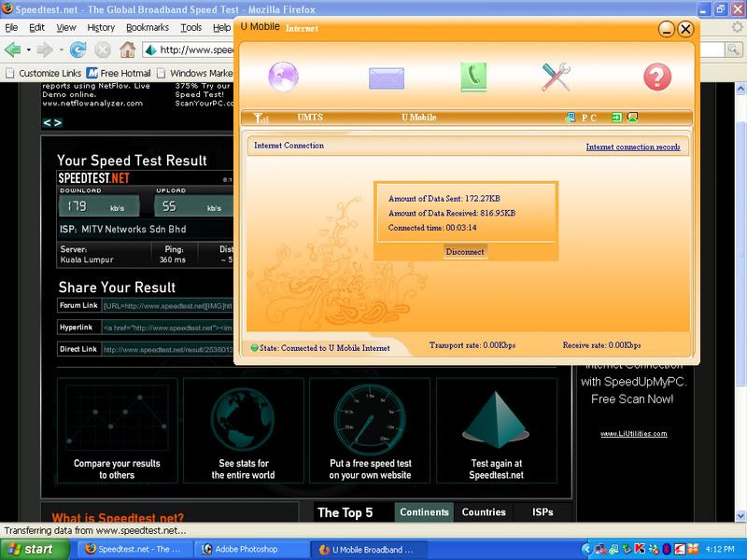Image resolution: width=747 pixels, height=560 pixels.
Task: Switch to the ISPs tab
Action: point(543,511)
